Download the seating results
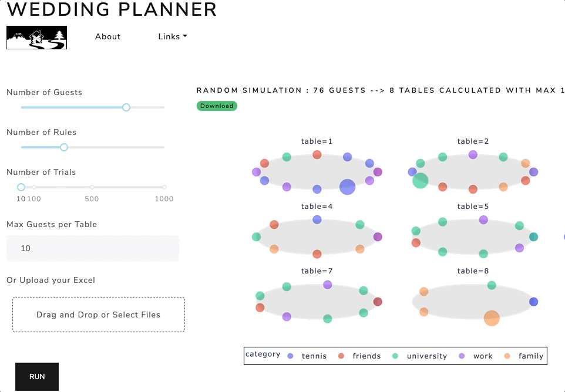Image resolution: width=565 pixels, height=392 pixels. point(217,106)
